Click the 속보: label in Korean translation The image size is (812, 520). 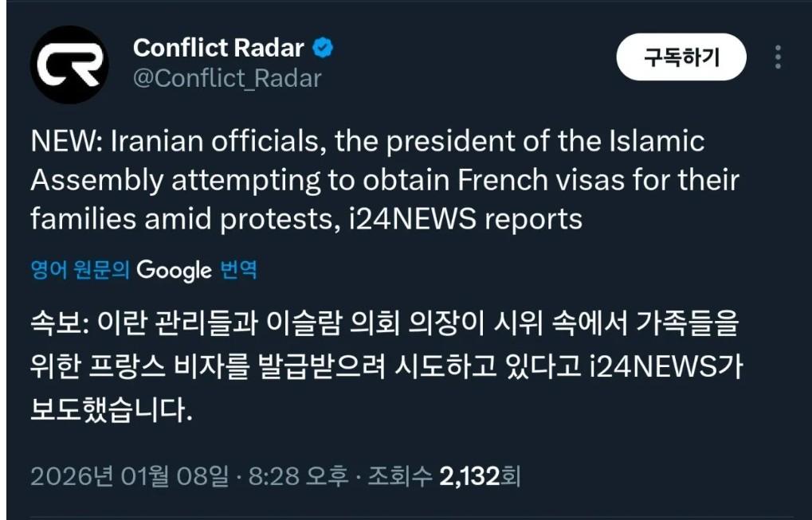[x=61, y=325]
